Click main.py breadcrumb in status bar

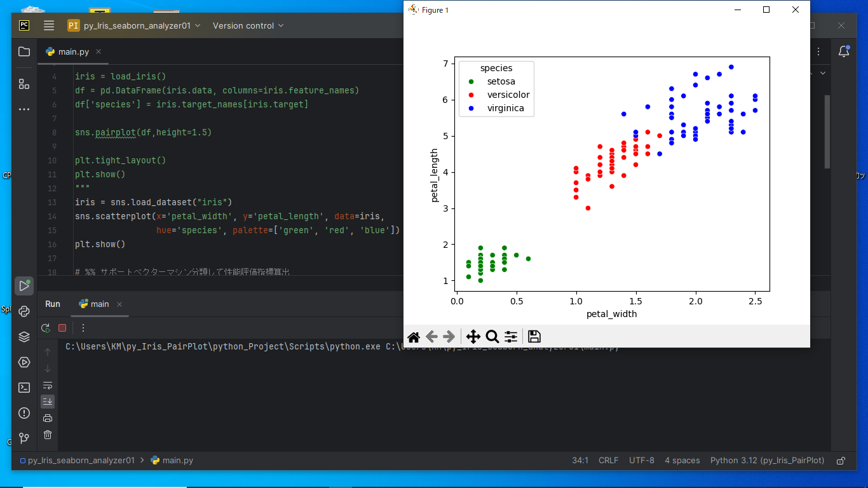(172, 461)
